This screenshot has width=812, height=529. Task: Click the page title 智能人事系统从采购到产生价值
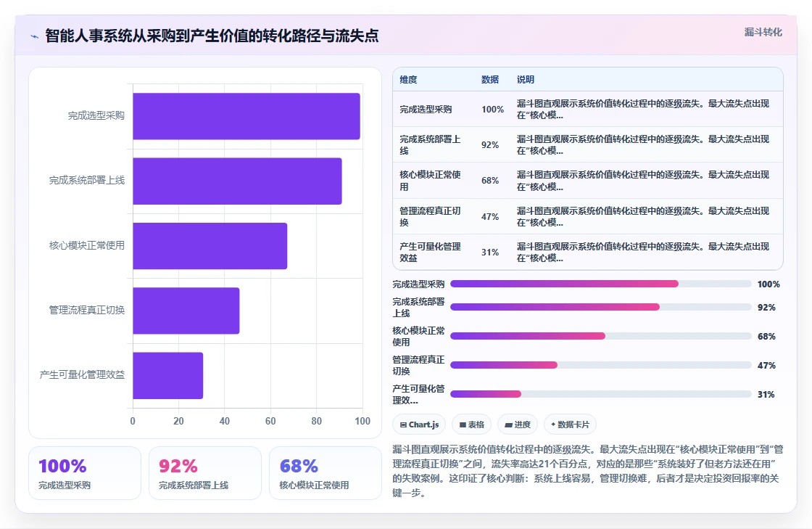[211, 36]
